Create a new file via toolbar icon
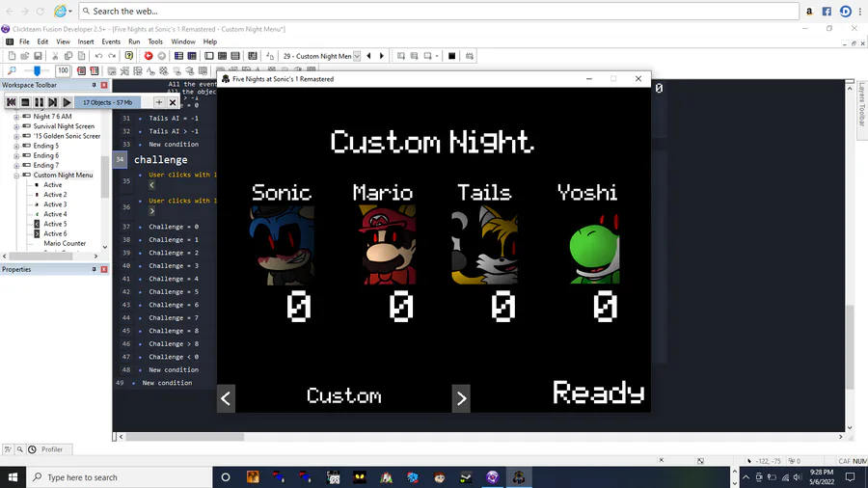 [x=12, y=56]
